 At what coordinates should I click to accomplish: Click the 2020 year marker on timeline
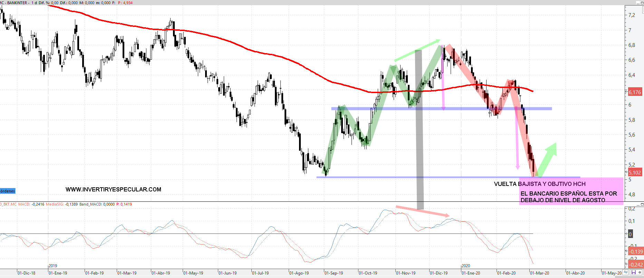[x=466, y=266]
